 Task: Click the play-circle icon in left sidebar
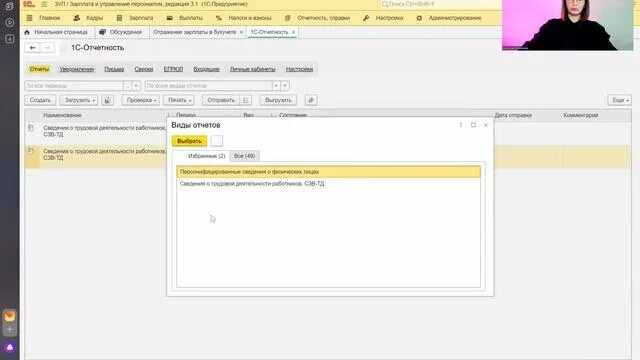[9, 22]
